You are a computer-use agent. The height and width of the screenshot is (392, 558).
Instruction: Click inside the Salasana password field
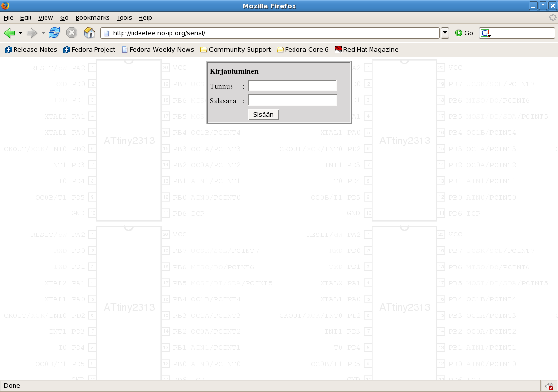pyautogui.click(x=292, y=100)
